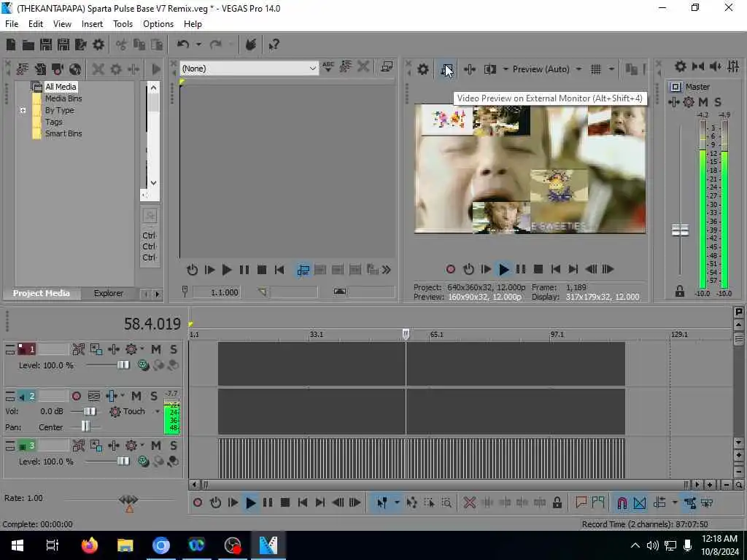The image size is (747, 560).
Task: Select the All Media tree item
Action: (x=61, y=87)
